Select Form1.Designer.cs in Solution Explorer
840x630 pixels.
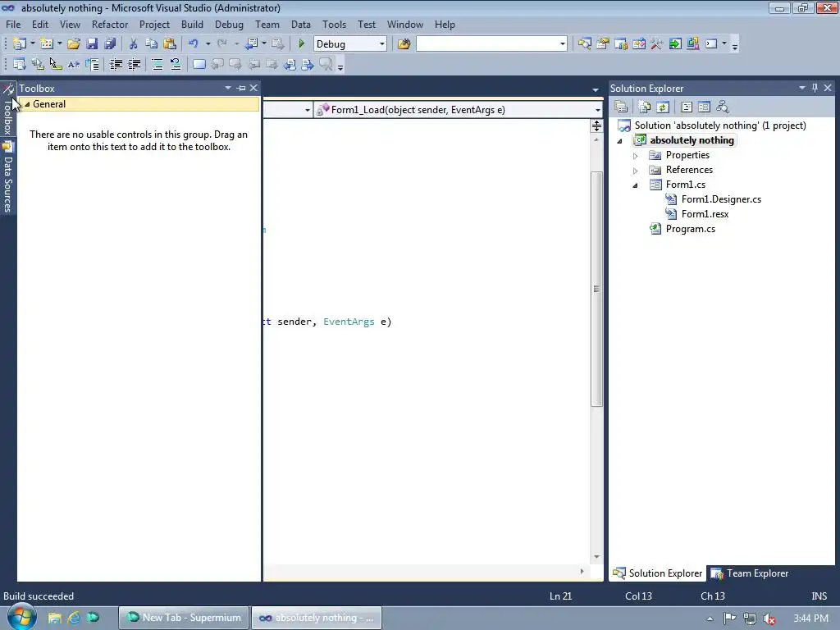pos(721,199)
